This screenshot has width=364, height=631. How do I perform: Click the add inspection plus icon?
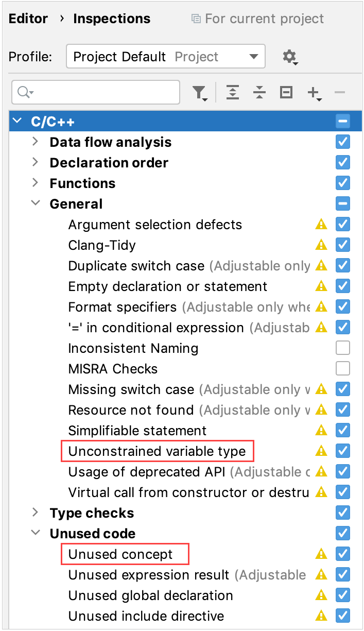[313, 92]
